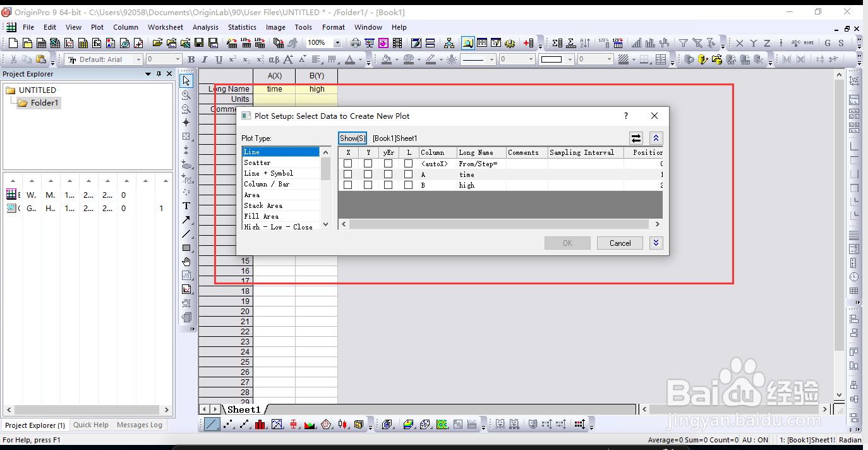Open the Analysis menu

[205, 27]
